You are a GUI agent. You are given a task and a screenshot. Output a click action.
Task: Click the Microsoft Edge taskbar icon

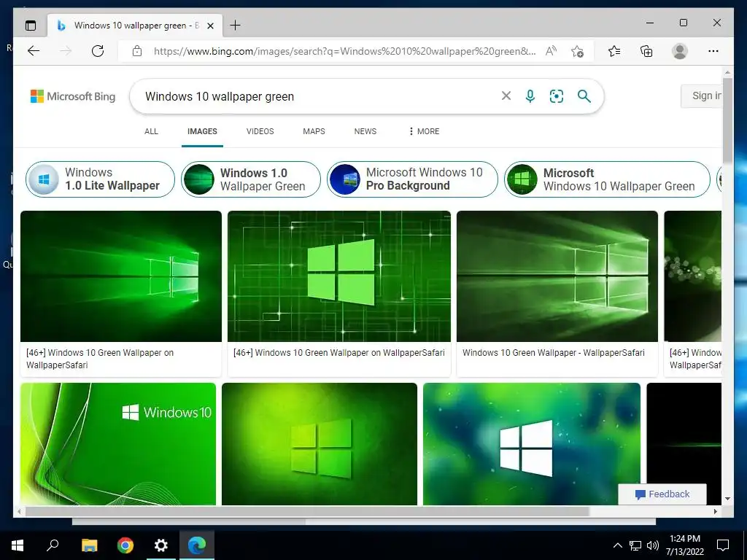click(197, 545)
